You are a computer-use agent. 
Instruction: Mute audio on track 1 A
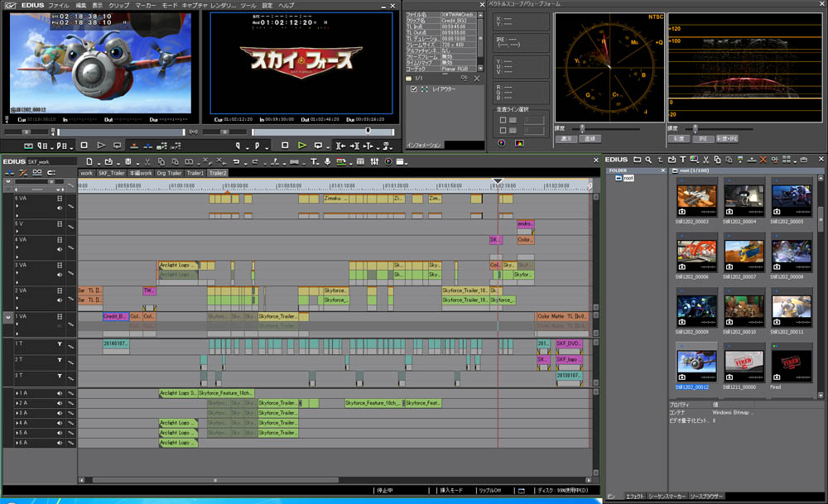59,393
